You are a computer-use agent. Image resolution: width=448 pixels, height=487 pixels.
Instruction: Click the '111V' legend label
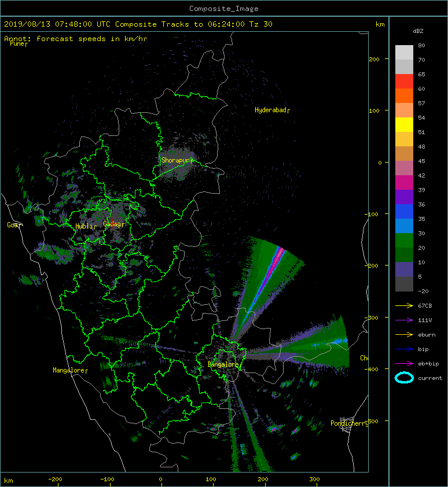425,320
